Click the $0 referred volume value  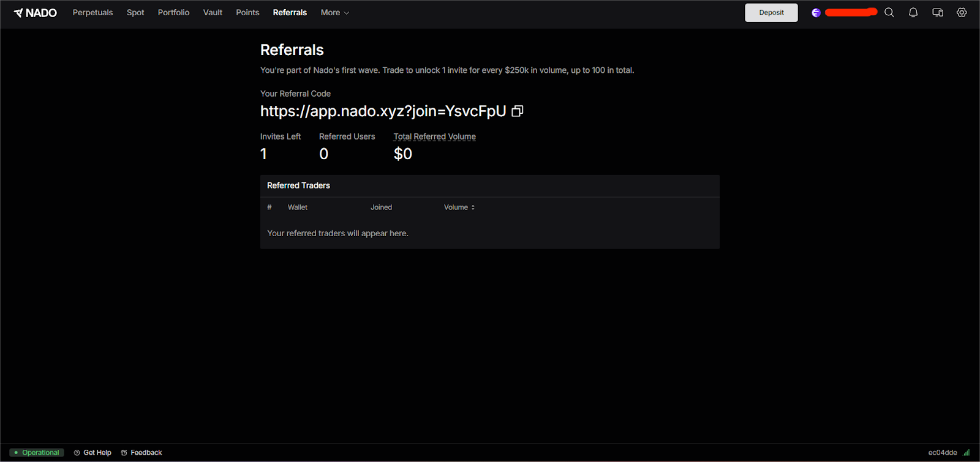click(x=403, y=154)
